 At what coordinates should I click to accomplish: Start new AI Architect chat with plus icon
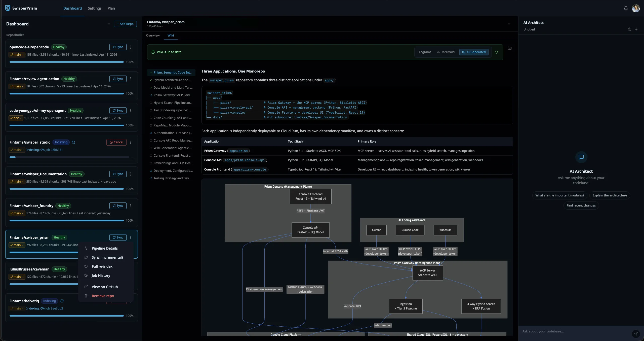coord(636,29)
